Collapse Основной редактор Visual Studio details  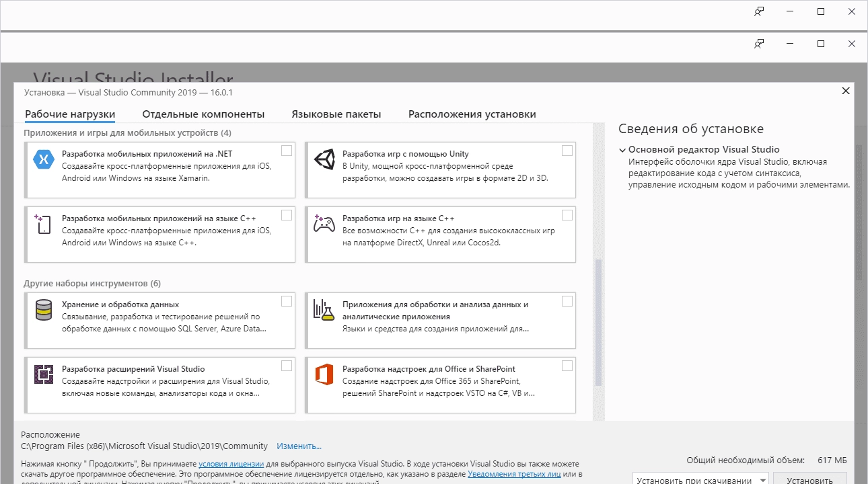coord(622,150)
